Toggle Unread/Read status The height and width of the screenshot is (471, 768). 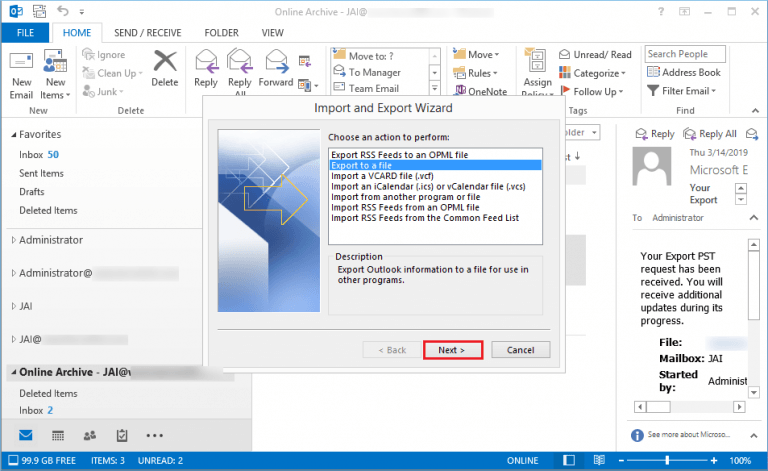[x=595, y=54]
